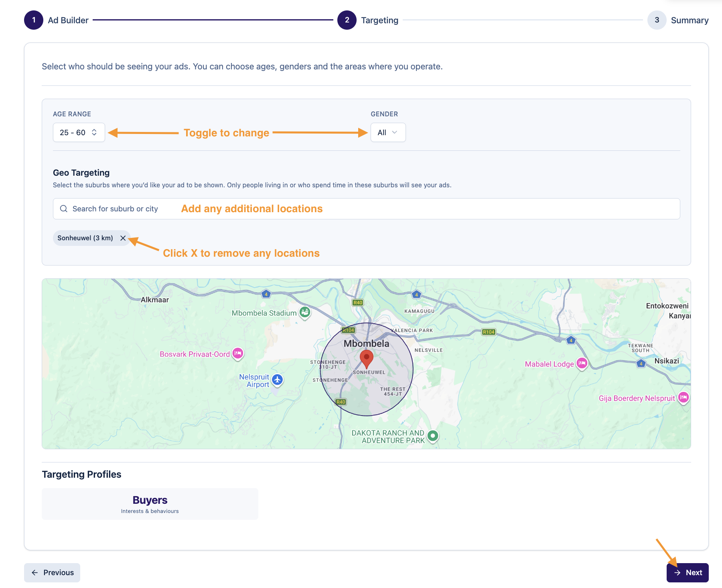
Task: Click the Gija Boerdery Nelspruit marker
Action: [x=683, y=397]
